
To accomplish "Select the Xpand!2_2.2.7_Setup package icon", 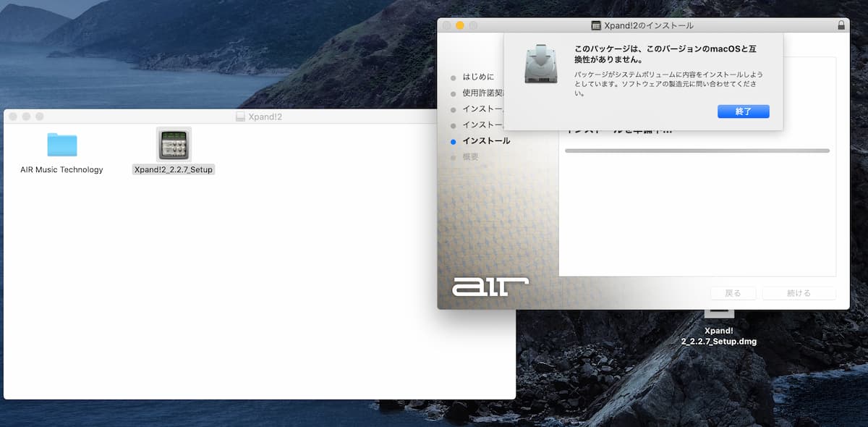I will pyautogui.click(x=174, y=144).
